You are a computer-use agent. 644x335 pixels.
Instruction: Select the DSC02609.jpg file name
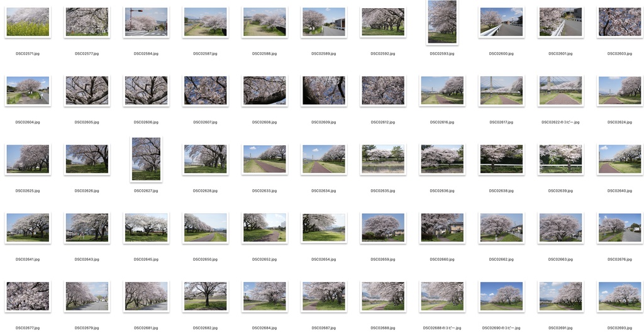tap(324, 123)
